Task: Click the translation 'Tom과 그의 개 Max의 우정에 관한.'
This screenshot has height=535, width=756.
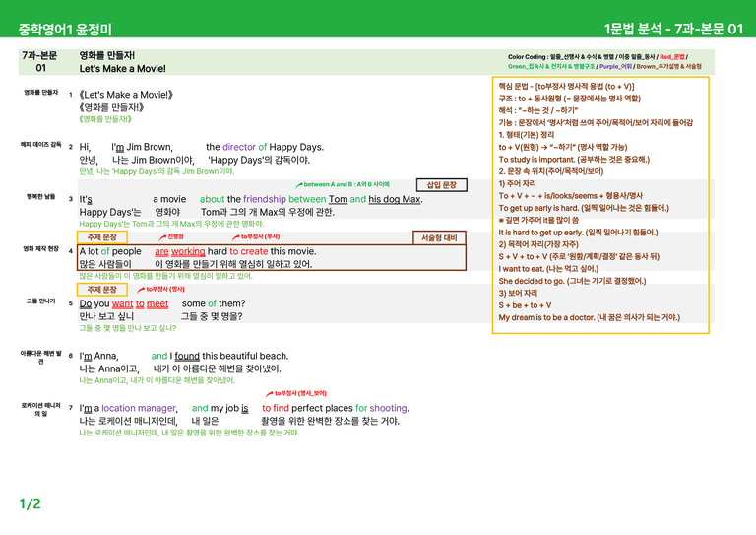Action: pos(267,212)
